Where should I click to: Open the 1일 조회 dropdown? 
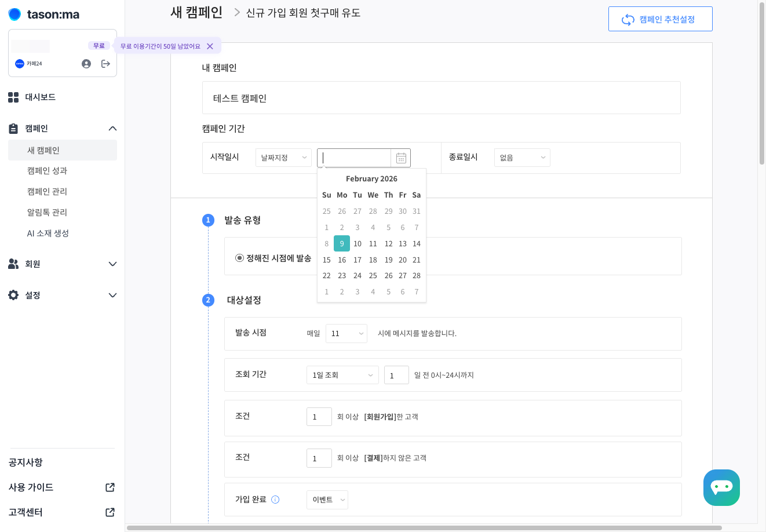tap(342, 375)
